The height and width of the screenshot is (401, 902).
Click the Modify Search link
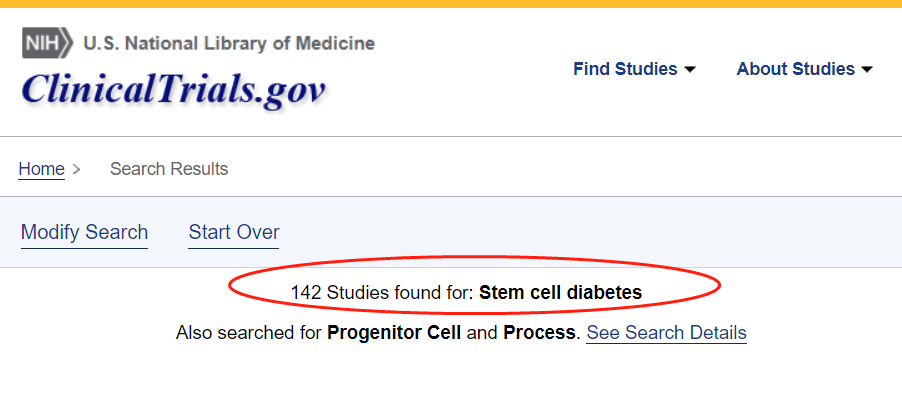[84, 233]
